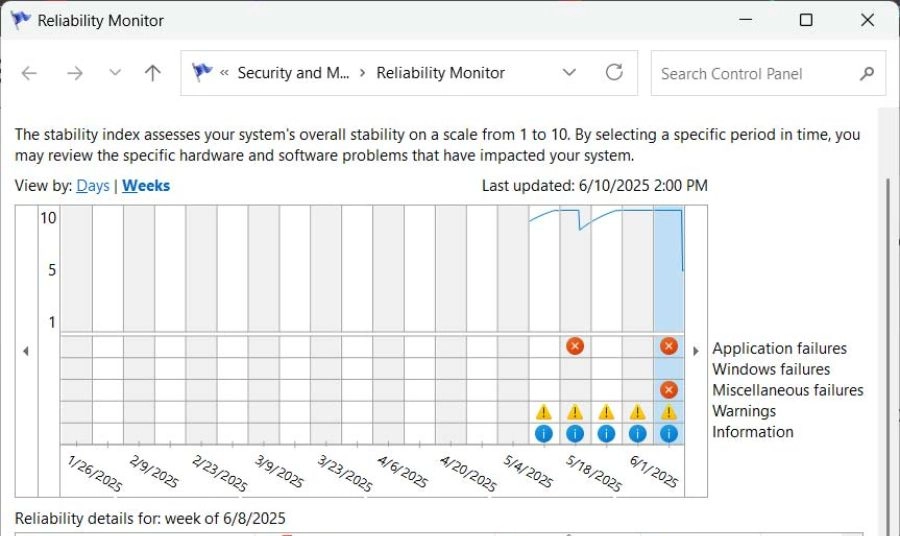Click the Reliability Monitor title bar icon
900x536 pixels.
point(20,20)
